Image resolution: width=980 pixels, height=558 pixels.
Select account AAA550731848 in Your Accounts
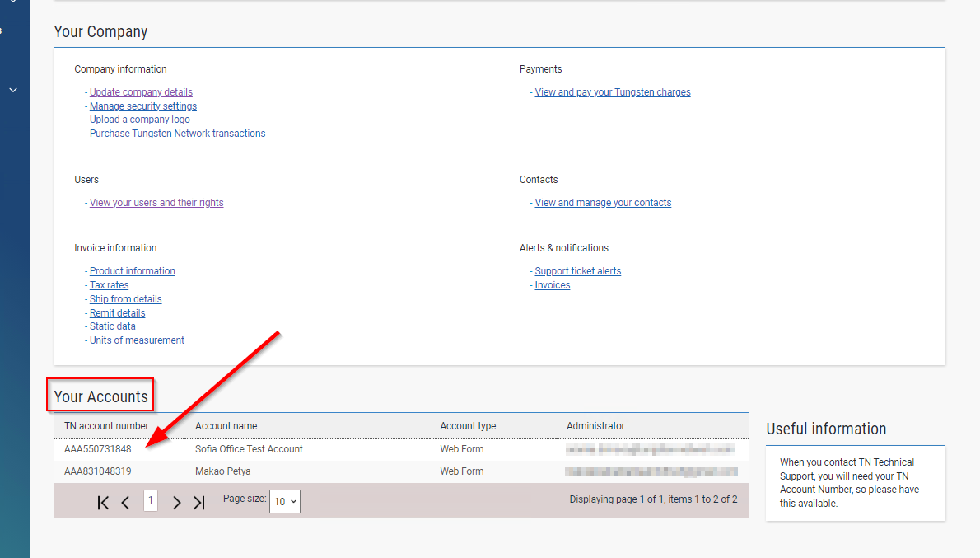pyautogui.click(x=96, y=448)
